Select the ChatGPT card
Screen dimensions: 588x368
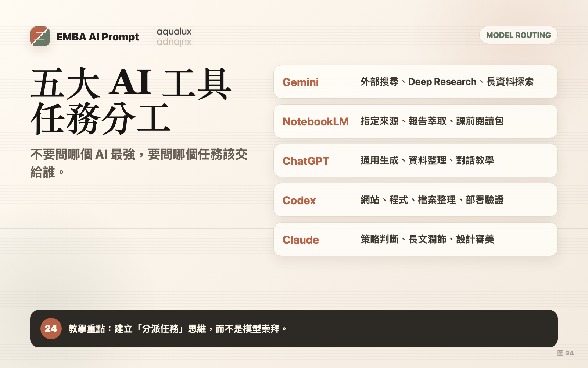click(x=415, y=160)
